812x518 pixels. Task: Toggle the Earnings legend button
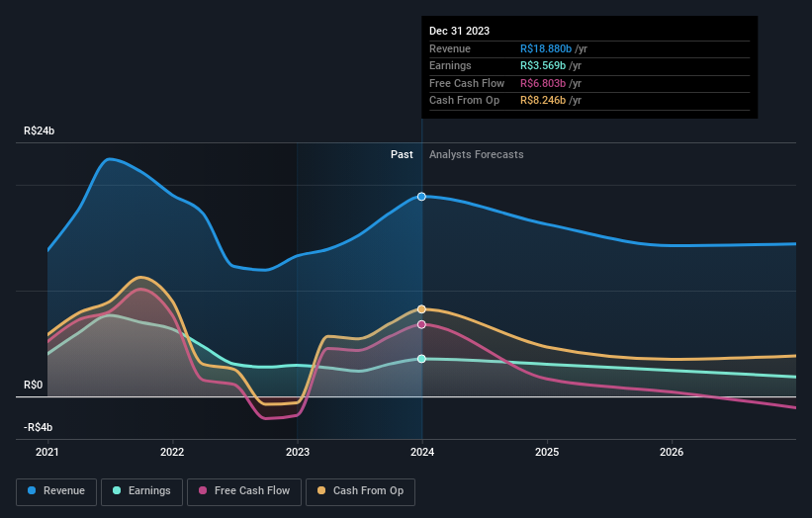coord(141,491)
